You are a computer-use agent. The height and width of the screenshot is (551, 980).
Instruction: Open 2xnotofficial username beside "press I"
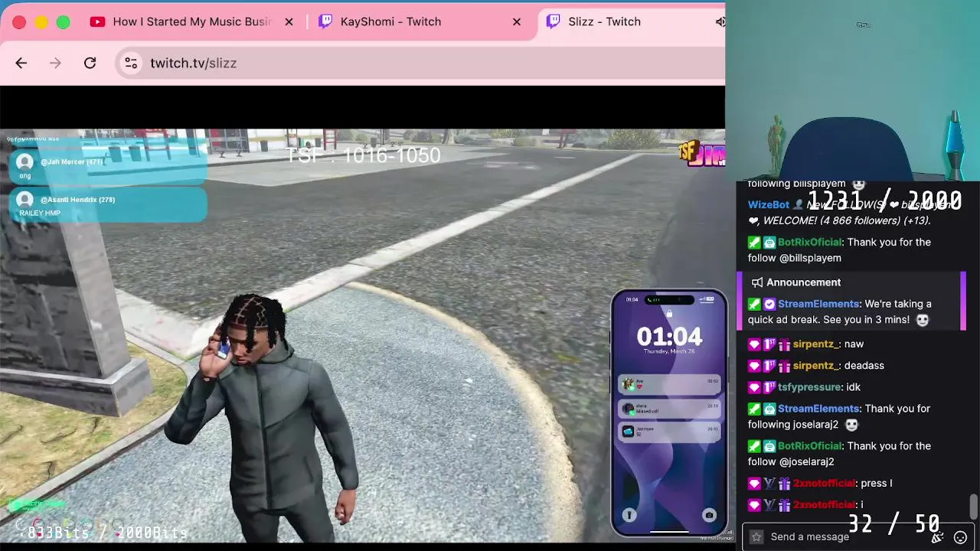(x=824, y=484)
